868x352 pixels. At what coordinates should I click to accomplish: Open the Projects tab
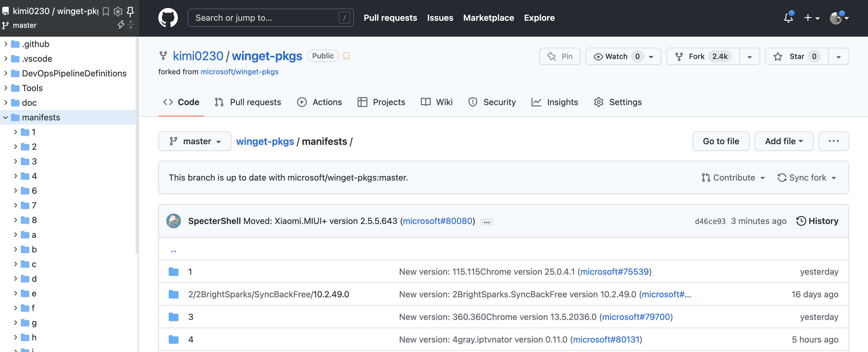click(x=381, y=102)
